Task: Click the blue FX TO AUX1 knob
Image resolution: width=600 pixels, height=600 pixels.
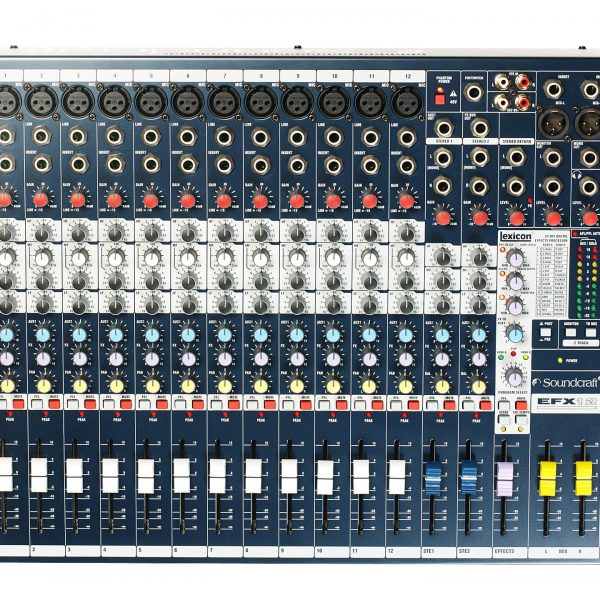Action: click(515, 334)
